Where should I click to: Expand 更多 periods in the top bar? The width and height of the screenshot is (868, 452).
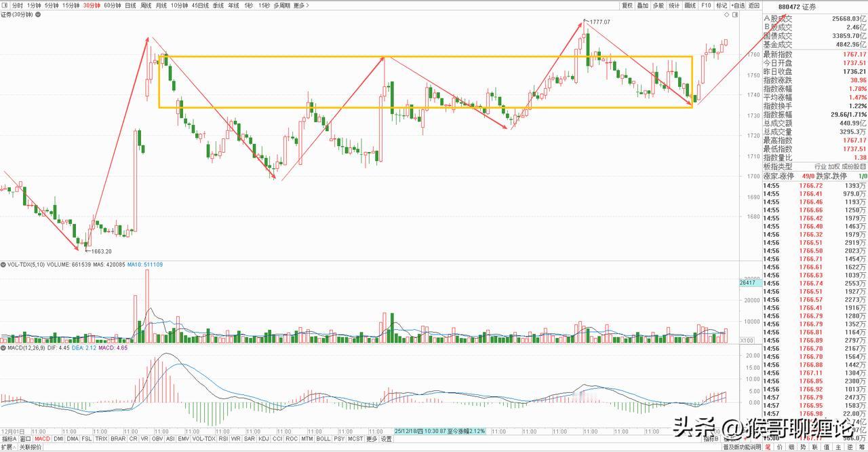(x=300, y=5)
